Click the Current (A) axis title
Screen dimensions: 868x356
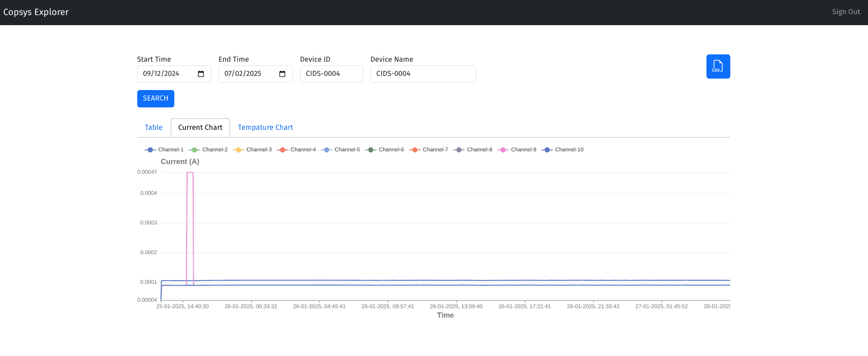pos(180,162)
